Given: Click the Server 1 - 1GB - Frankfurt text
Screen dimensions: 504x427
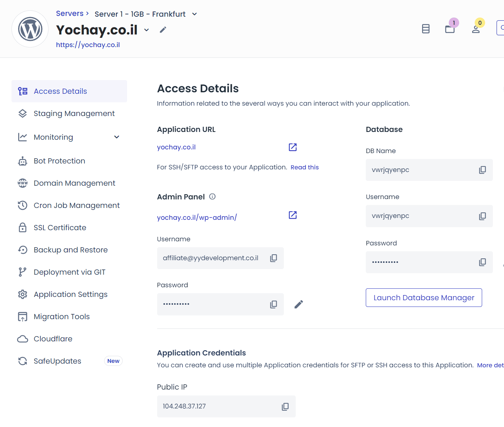Looking at the screenshot, I should click(140, 14).
